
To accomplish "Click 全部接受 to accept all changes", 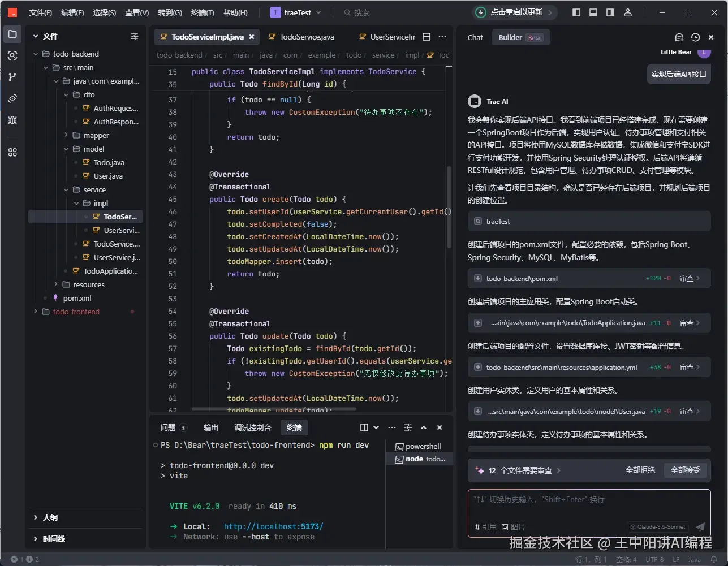I will (x=686, y=470).
